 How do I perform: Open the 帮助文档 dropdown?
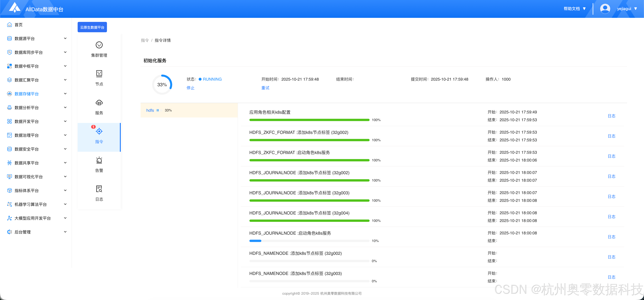(x=575, y=9)
